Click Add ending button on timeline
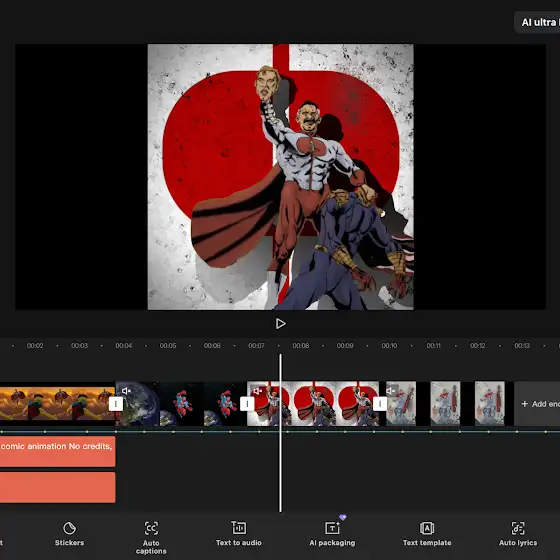 538,404
